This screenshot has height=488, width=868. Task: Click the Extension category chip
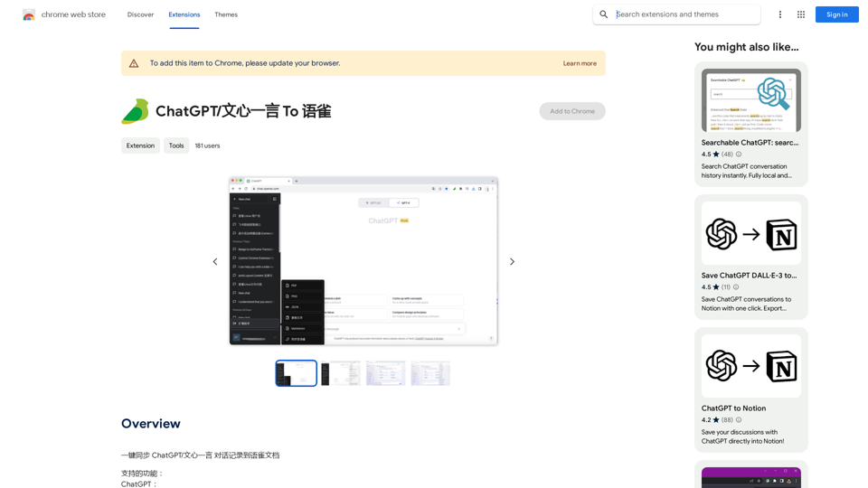141,145
